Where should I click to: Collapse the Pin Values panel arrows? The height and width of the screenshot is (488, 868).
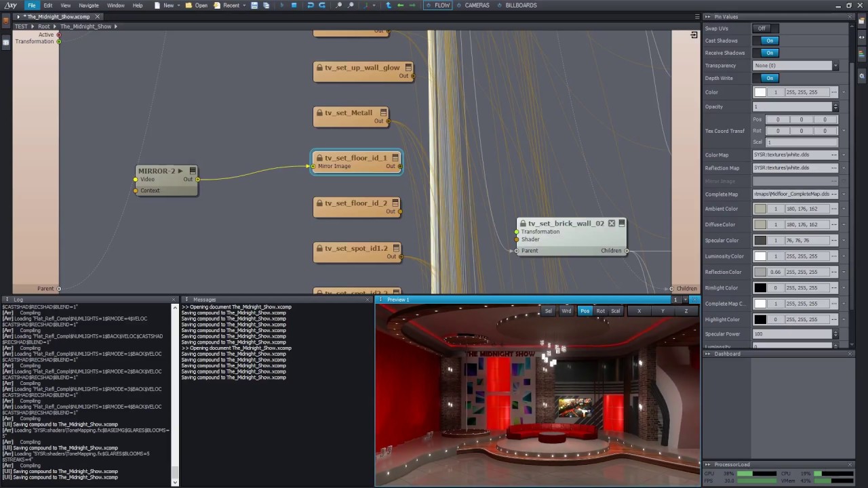[x=708, y=16]
